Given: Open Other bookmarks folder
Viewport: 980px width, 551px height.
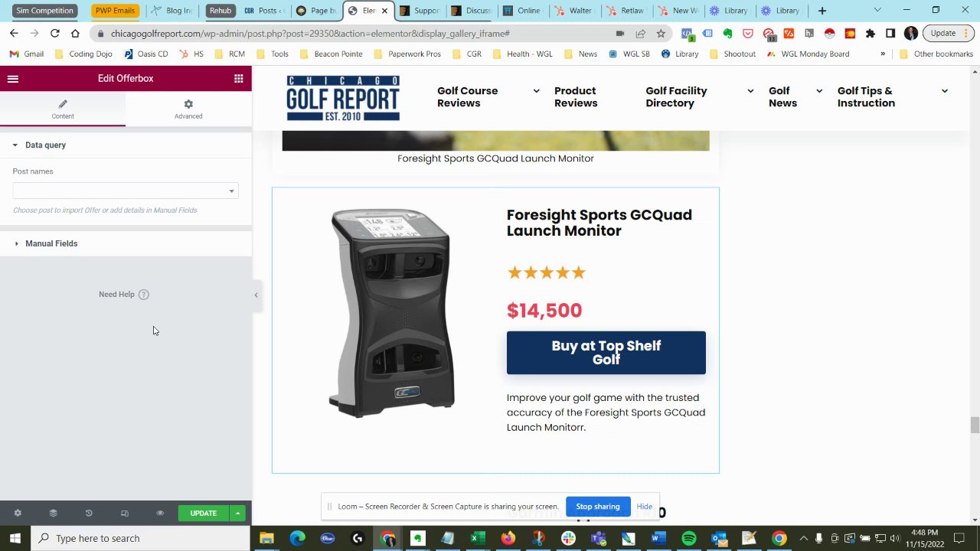Looking at the screenshot, I should pos(936,54).
